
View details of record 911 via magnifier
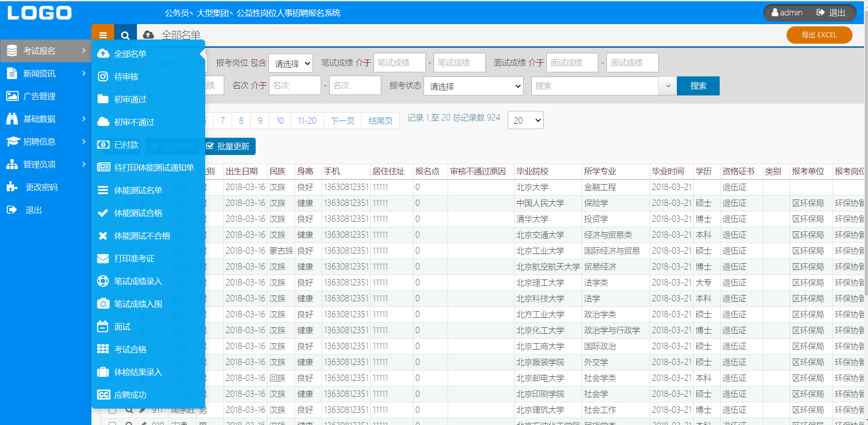click(129, 410)
